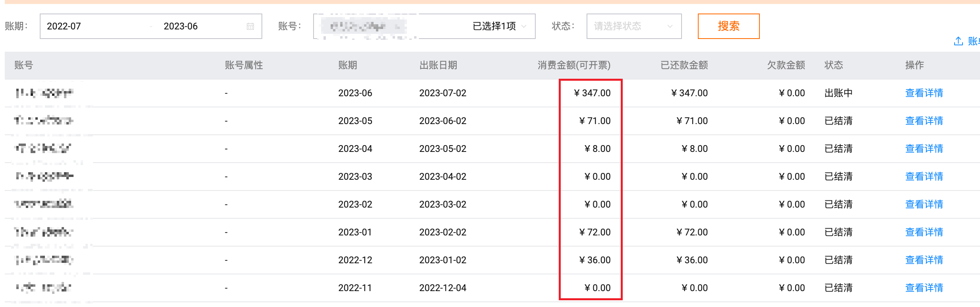Open 查看详情 for period 2023-06
Image resolution: width=980 pixels, height=307 pixels.
click(x=924, y=93)
